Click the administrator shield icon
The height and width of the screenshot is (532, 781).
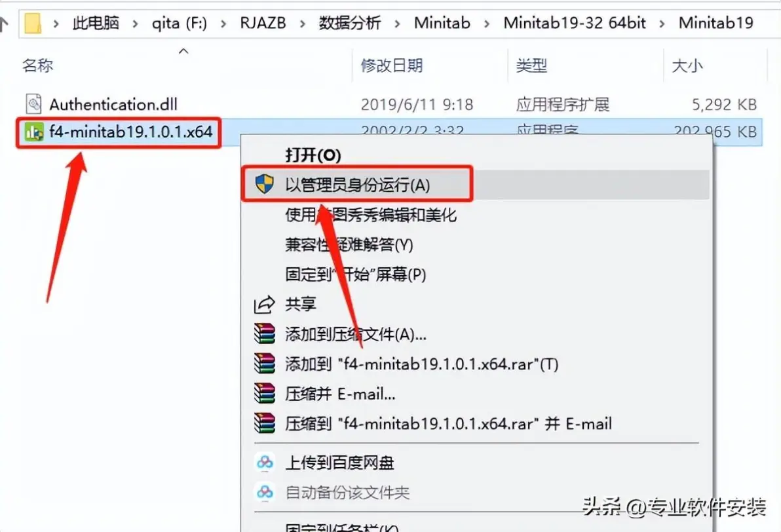[x=265, y=184]
